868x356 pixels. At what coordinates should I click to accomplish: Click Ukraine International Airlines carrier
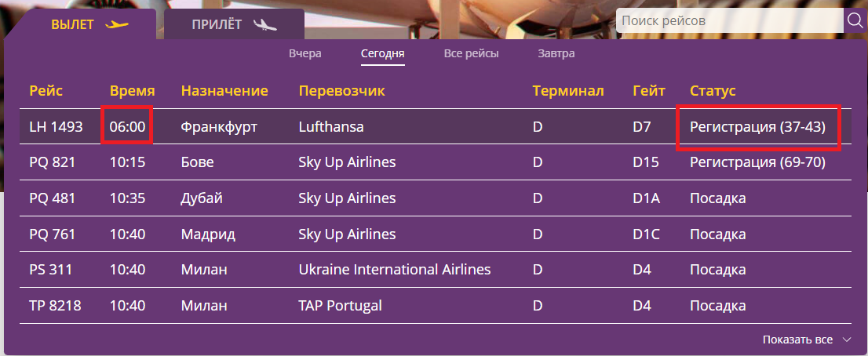[x=395, y=270]
